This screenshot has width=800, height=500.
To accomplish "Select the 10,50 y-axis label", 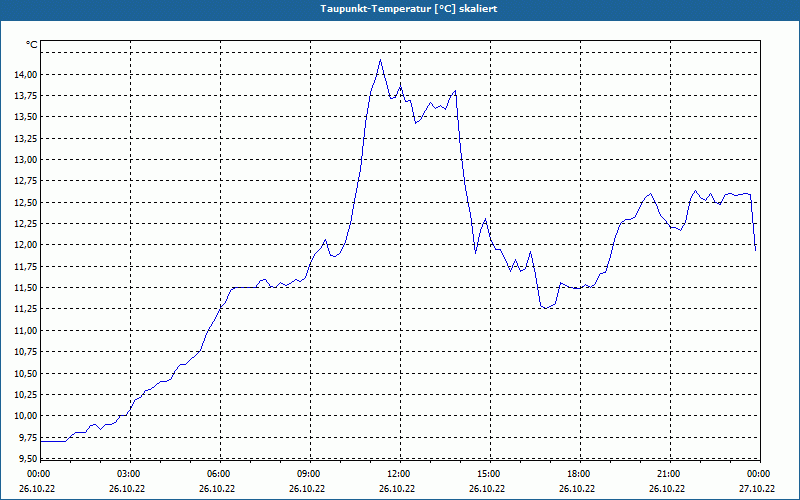I will pyautogui.click(x=26, y=373).
